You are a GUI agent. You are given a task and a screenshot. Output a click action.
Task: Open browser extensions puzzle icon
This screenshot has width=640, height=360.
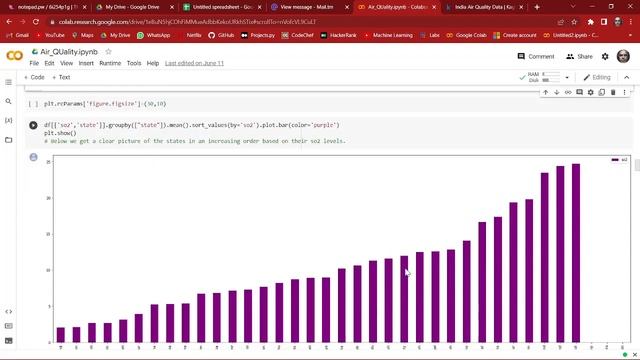pos(591,22)
